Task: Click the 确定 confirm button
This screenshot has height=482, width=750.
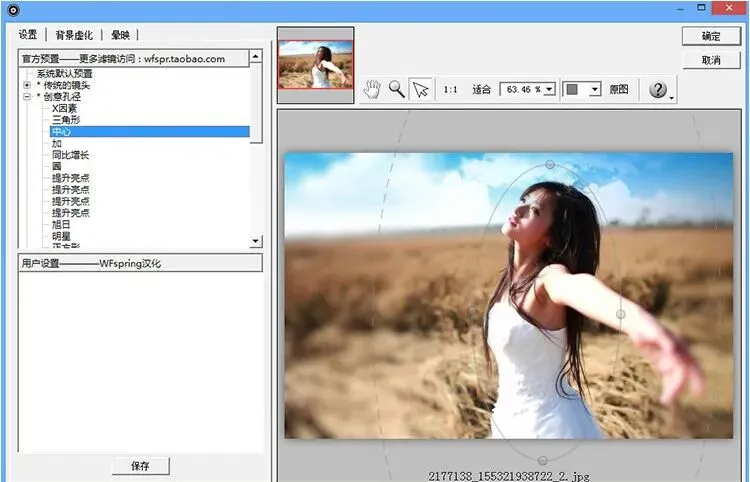Action: pos(711,36)
